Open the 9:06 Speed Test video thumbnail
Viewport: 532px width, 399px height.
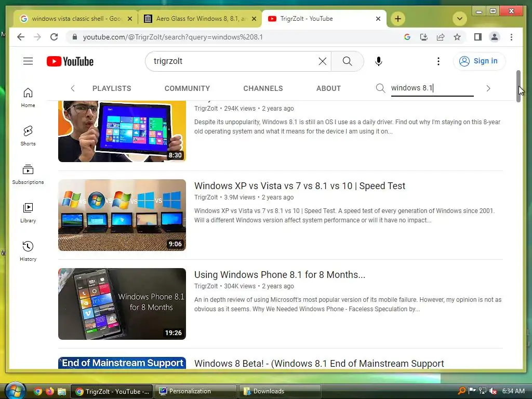122,215
